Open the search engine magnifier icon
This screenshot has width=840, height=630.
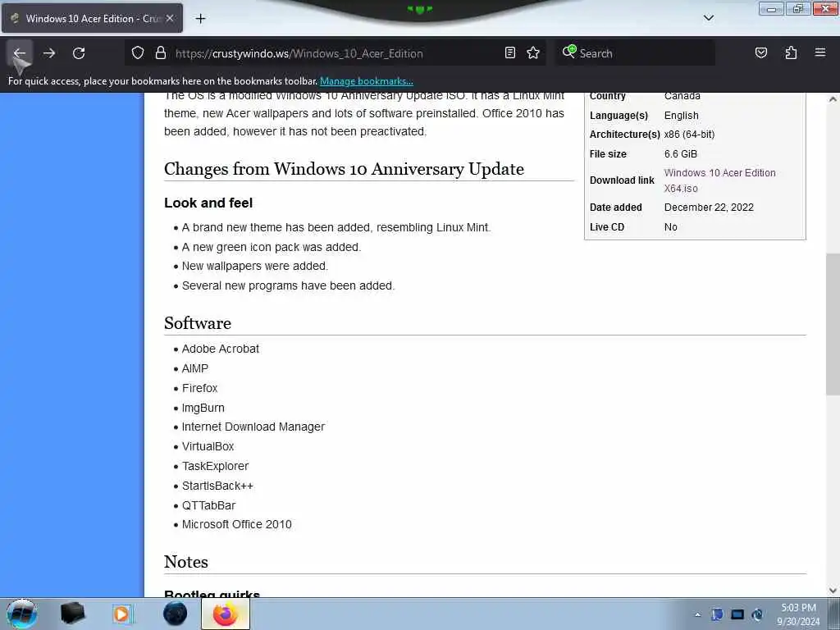[569, 52]
